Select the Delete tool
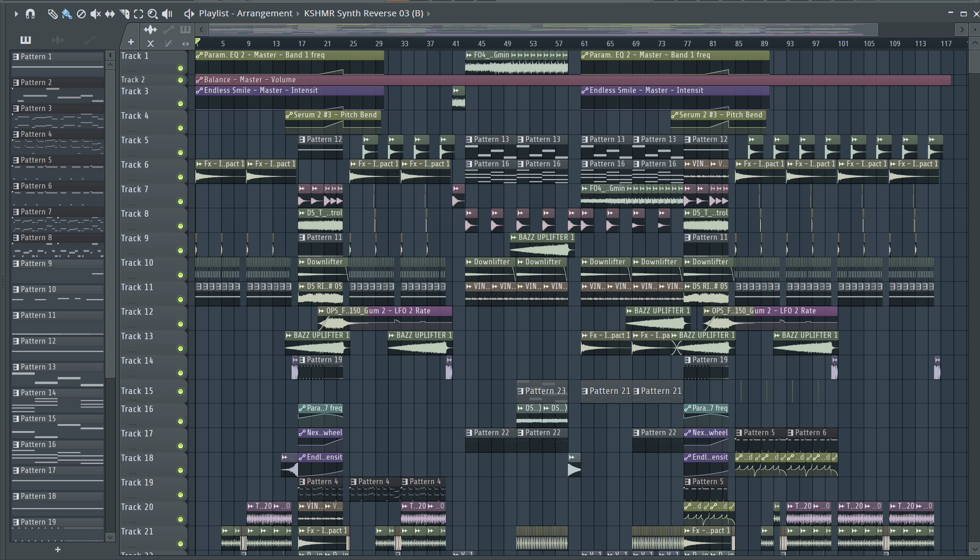 coord(81,14)
